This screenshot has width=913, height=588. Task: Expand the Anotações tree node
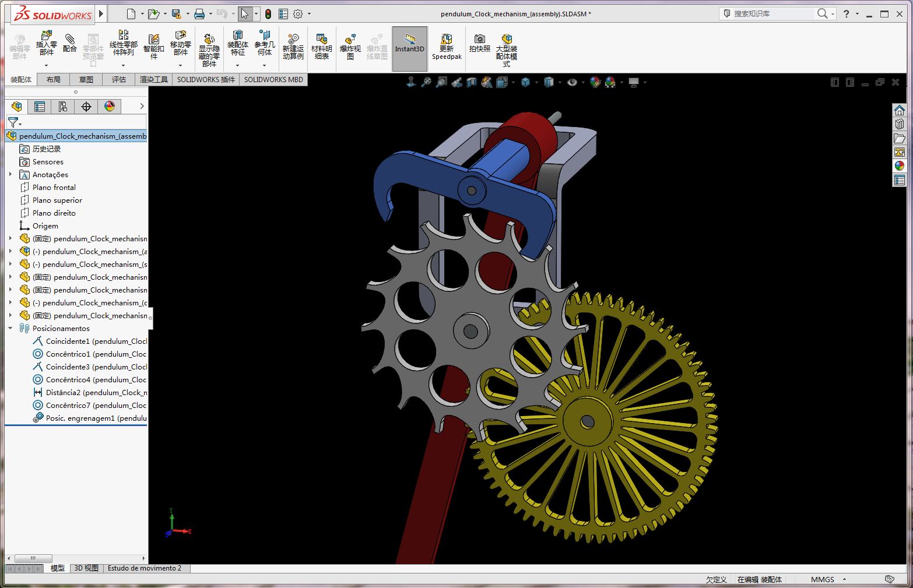click(x=10, y=175)
